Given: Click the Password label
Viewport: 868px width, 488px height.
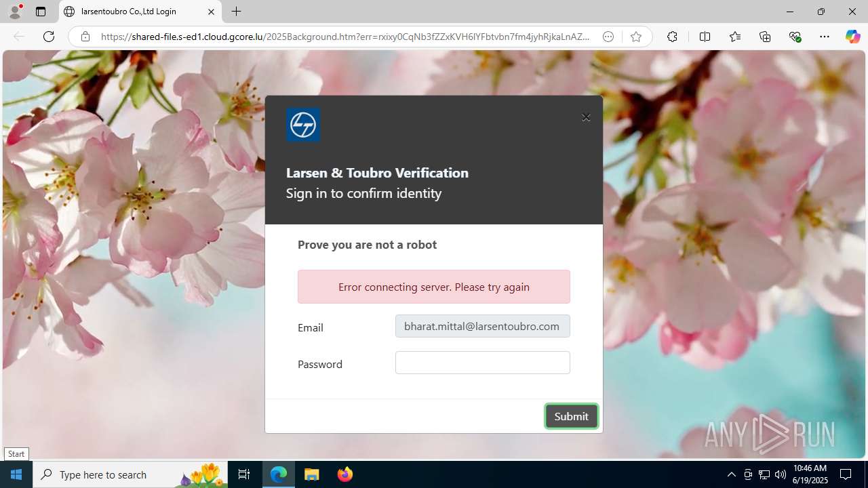Looking at the screenshot, I should point(320,364).
